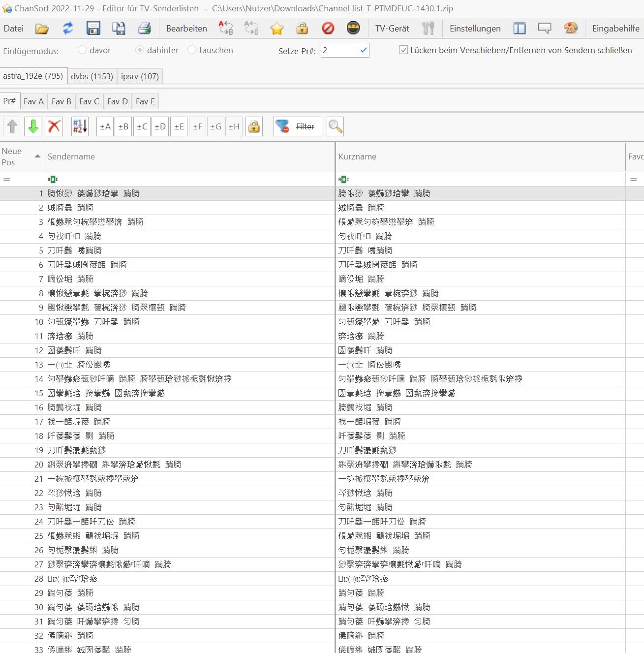Move selected channel up with grey arrow

(x=12, y=126)
